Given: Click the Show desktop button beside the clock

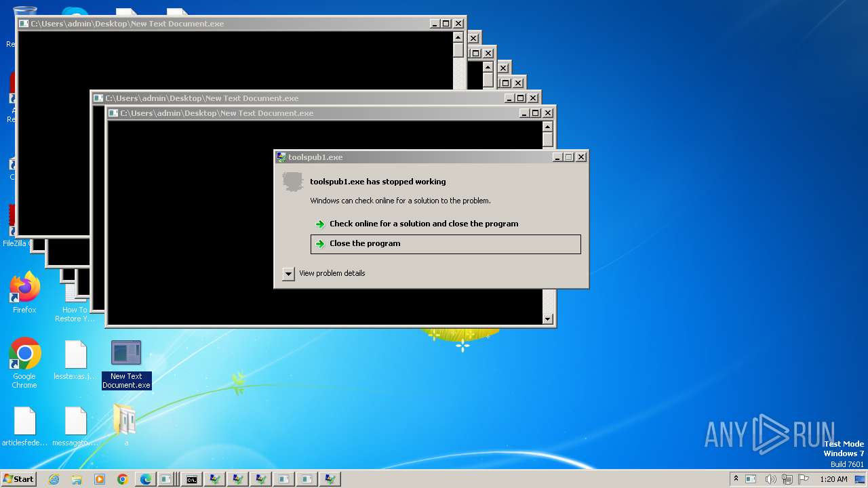Looking at the screenshot, I should coord(861,479).
